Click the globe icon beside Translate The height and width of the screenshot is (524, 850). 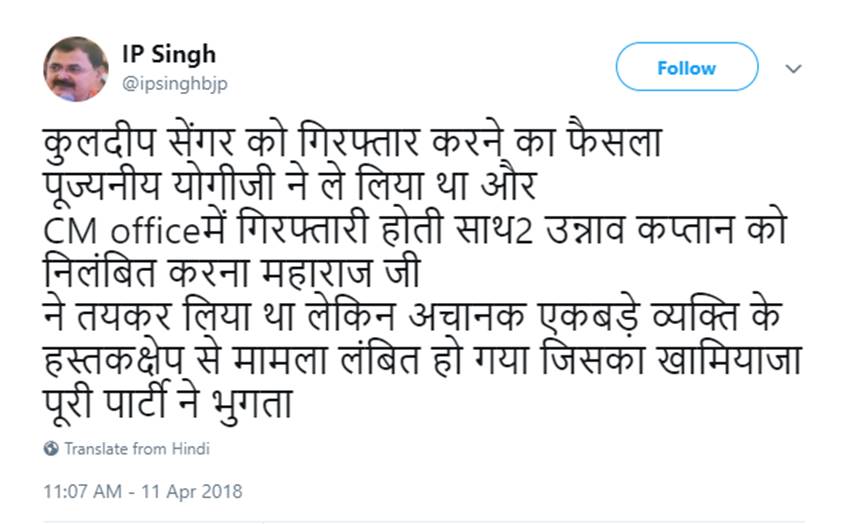[x=51, y=449]
